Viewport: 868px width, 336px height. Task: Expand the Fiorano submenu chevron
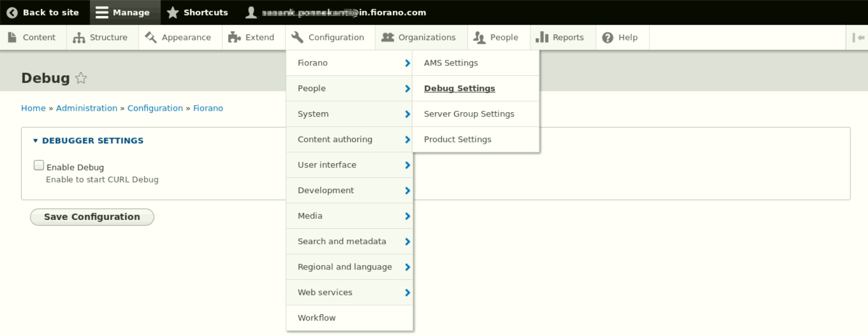[407, 63]
